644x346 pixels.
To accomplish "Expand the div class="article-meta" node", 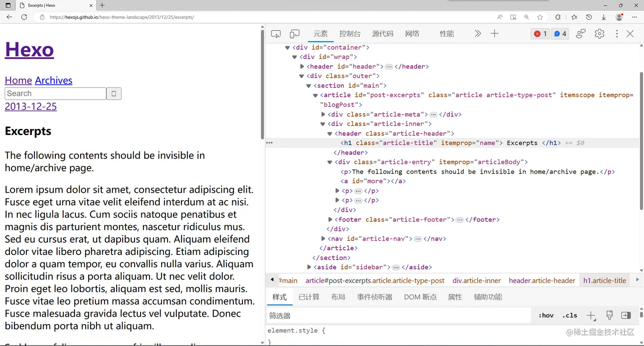I will (x=323, y=114).
